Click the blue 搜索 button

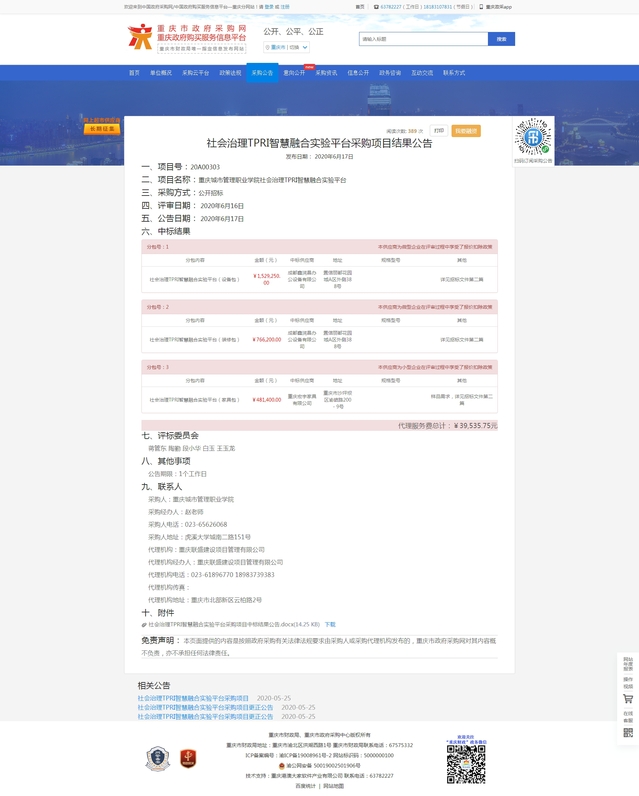pyautogui.click(x=501, y=39)
